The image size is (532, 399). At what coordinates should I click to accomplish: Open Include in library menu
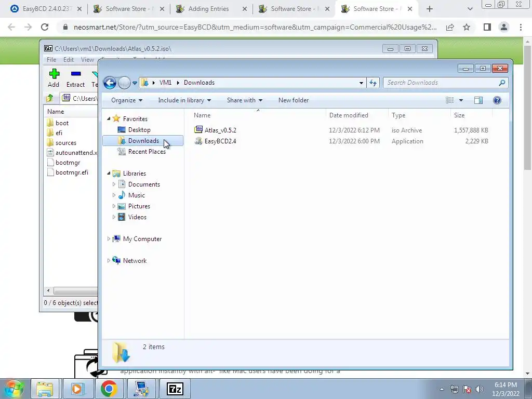tap(184, 100)
